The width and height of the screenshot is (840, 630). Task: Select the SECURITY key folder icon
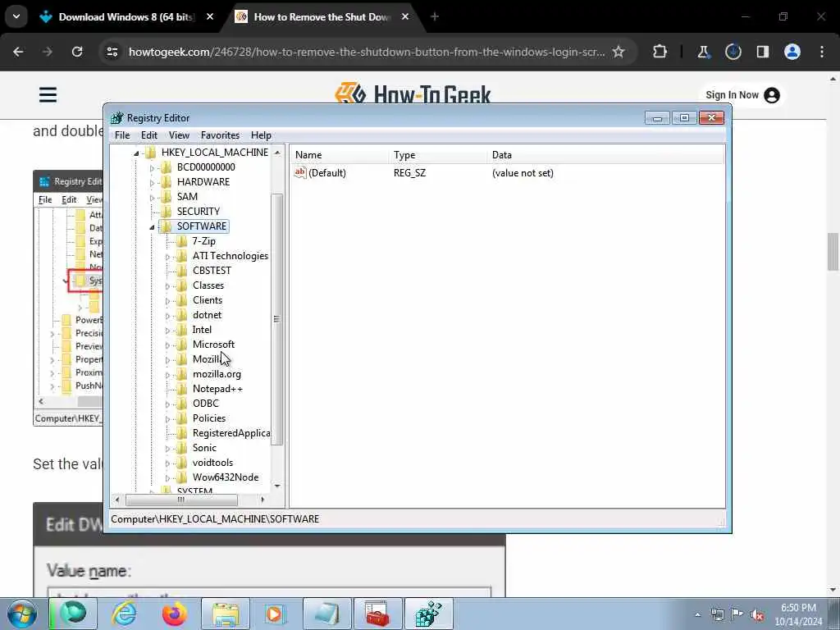coord(167,211)
